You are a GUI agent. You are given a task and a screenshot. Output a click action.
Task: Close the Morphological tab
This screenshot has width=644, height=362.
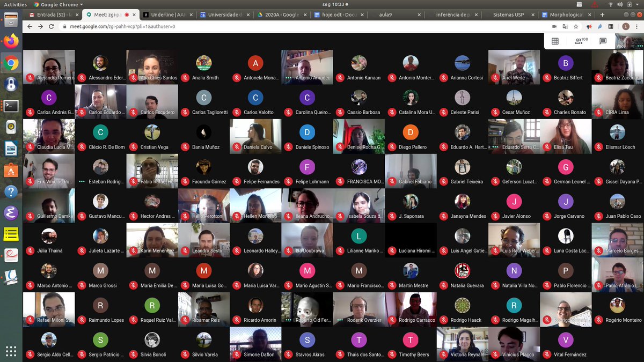click(x=589, y=14)
